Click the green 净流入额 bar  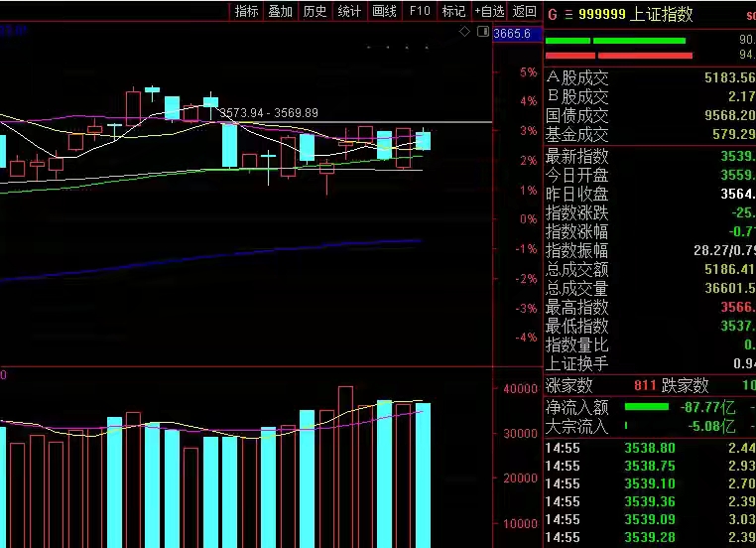coord(646,406)
